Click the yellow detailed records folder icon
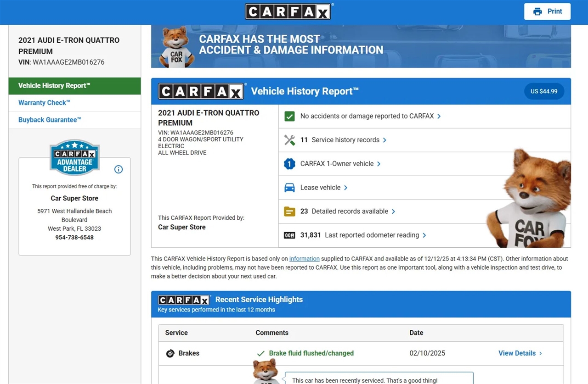The height and width of the screenshot is (384, 588). click(x=289, y=211)
